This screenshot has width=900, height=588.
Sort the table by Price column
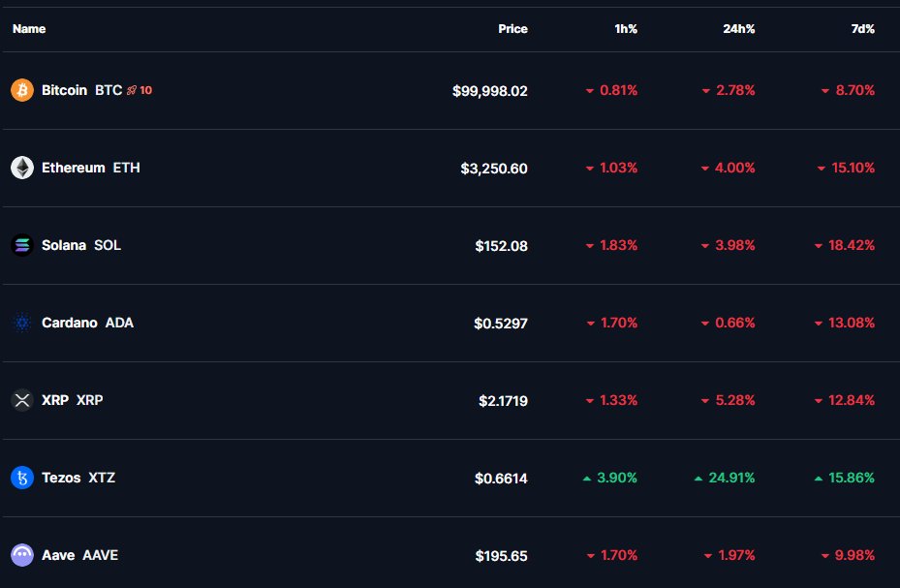(x=512, y=29)
